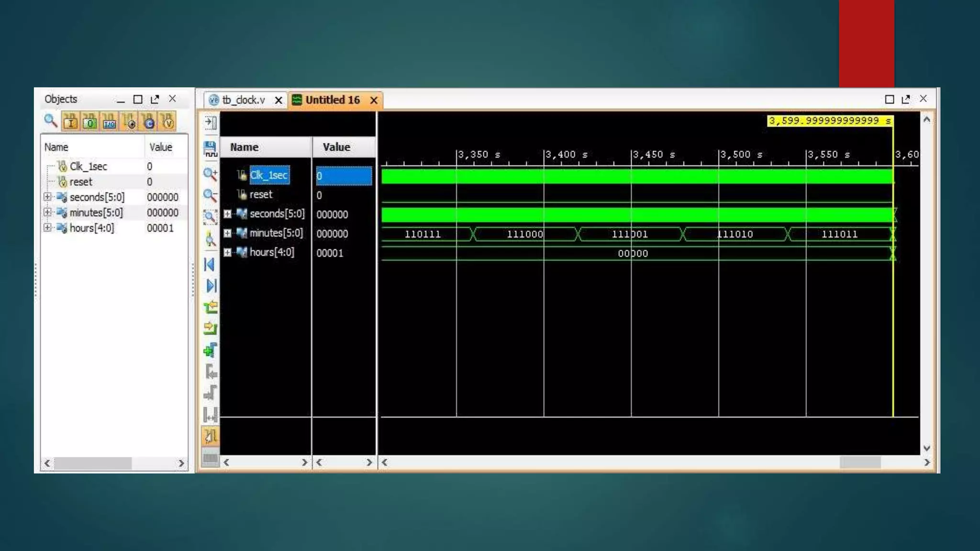Save the waveform configuration
The width and height of the screenshot is (980, 551).
(211, 149)
